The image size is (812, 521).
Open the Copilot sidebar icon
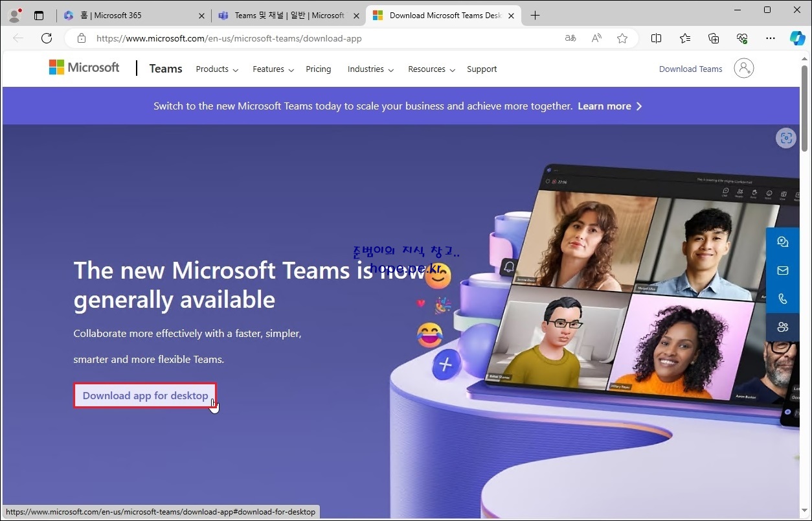798,38
